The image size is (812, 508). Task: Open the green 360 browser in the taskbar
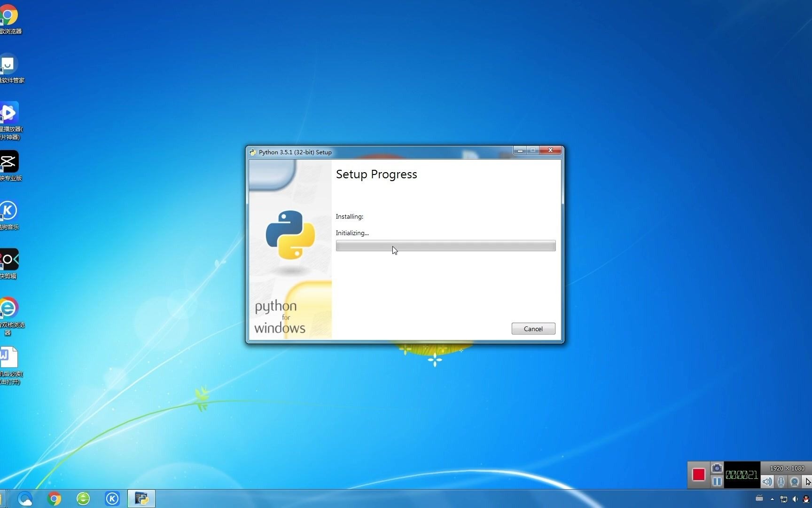[x=83, y=499]
